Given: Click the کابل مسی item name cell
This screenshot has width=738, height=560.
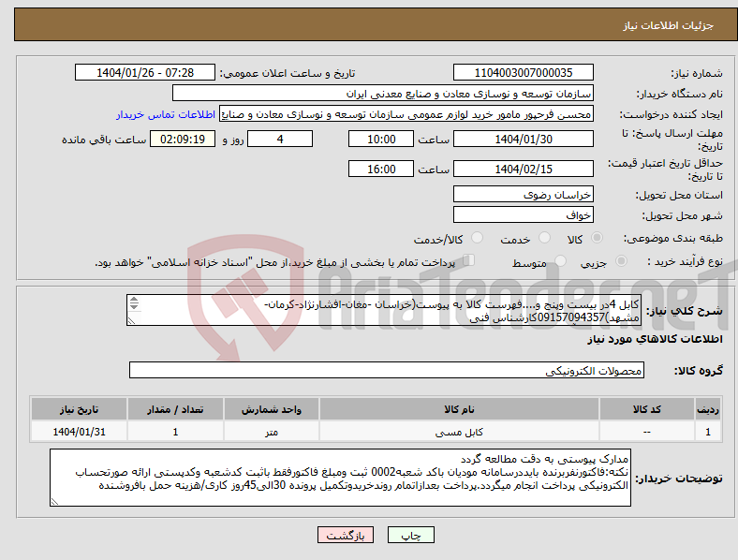Looking at the screenshot, I should click(x=459, y=432).
